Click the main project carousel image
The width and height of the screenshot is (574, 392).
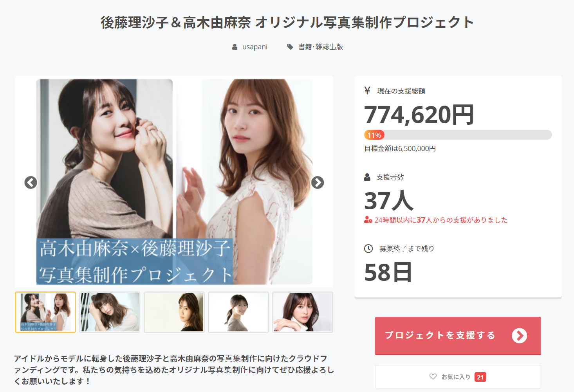[174, 182]
